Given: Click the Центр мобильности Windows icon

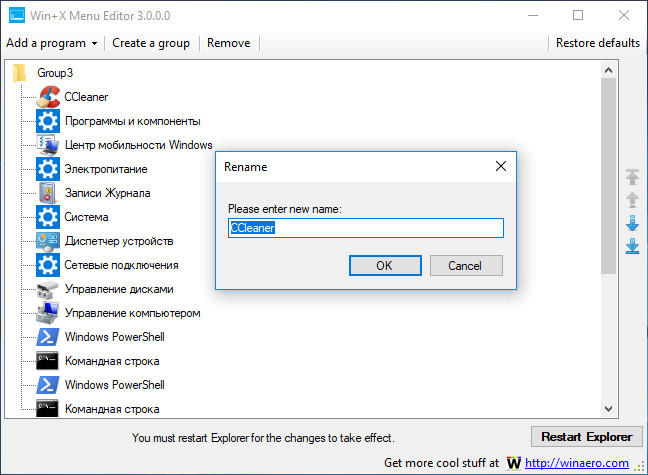Looking at the screenshot, I should point(48,145).
